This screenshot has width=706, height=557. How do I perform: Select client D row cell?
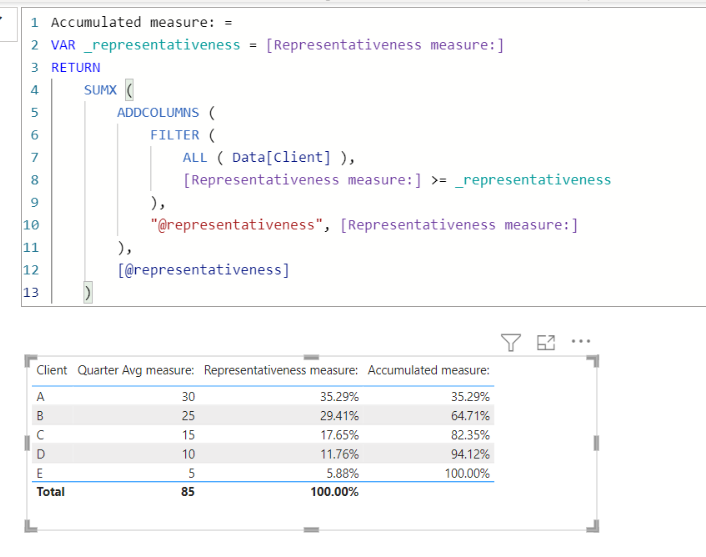(41, 454)
